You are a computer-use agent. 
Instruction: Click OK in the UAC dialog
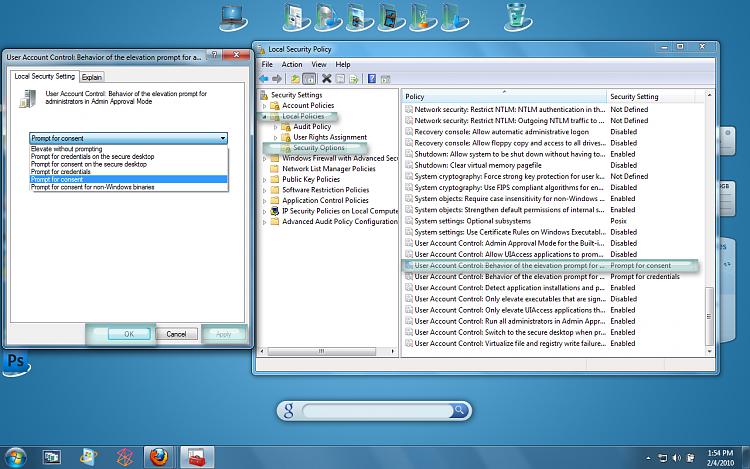pyautogui.click(x=129, y=334)
